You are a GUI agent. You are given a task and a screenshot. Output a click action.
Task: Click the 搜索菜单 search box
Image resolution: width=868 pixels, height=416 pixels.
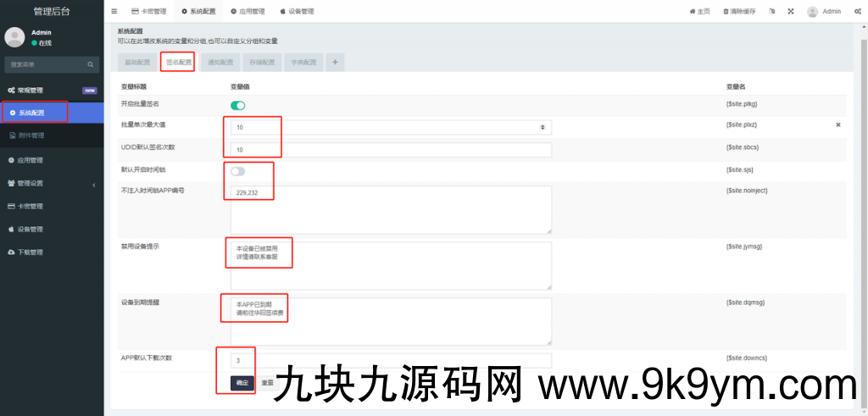click(x=52, y=64)
